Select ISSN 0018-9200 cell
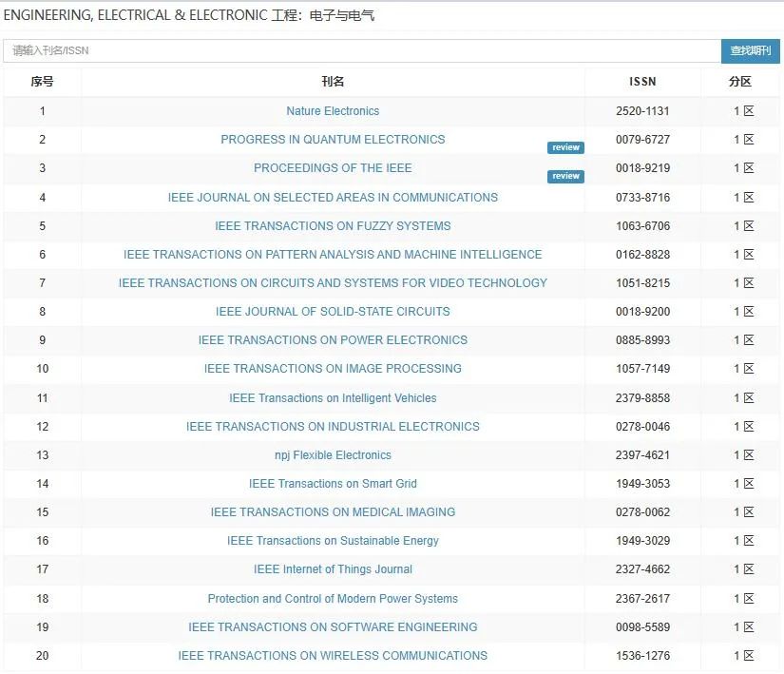This screenshot has height=674, width=784. point(642,312)
